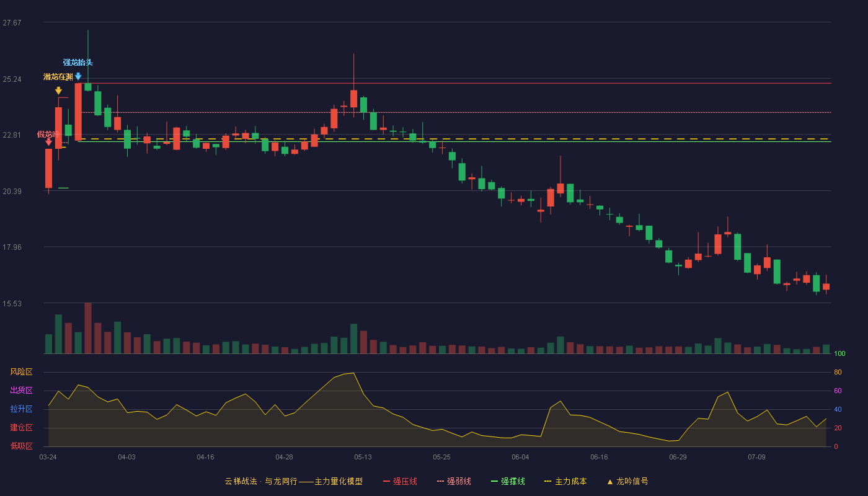Click the 04-03 date label
The image size is (868, 496).
click(x=126, y=457)
